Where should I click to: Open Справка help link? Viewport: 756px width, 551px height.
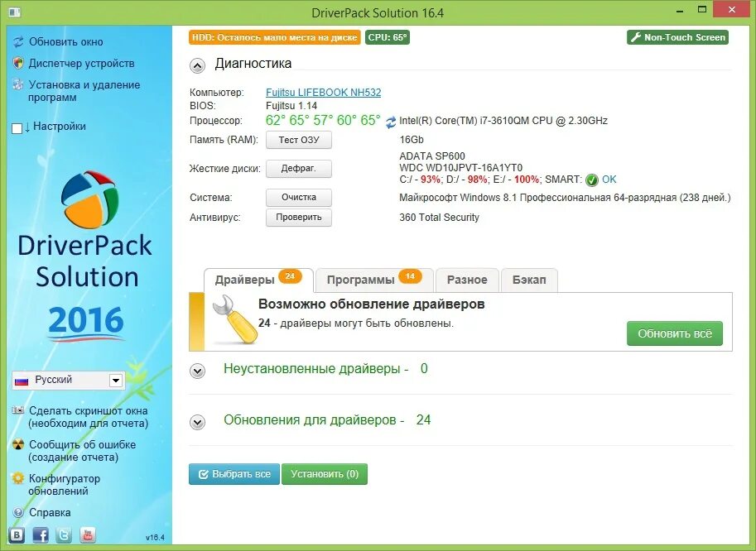pos(50,512)
